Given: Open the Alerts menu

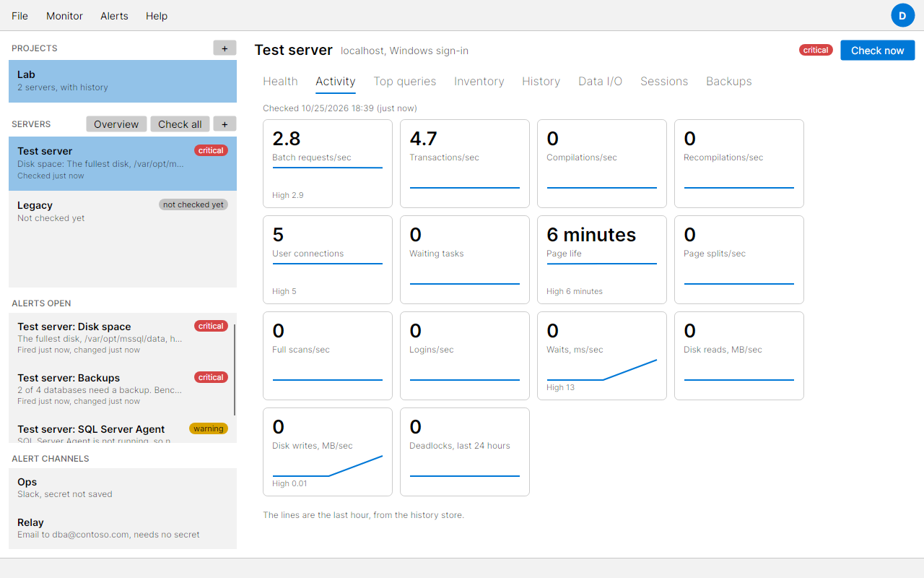Looking at the screenshot, I should tap(114, 16).
